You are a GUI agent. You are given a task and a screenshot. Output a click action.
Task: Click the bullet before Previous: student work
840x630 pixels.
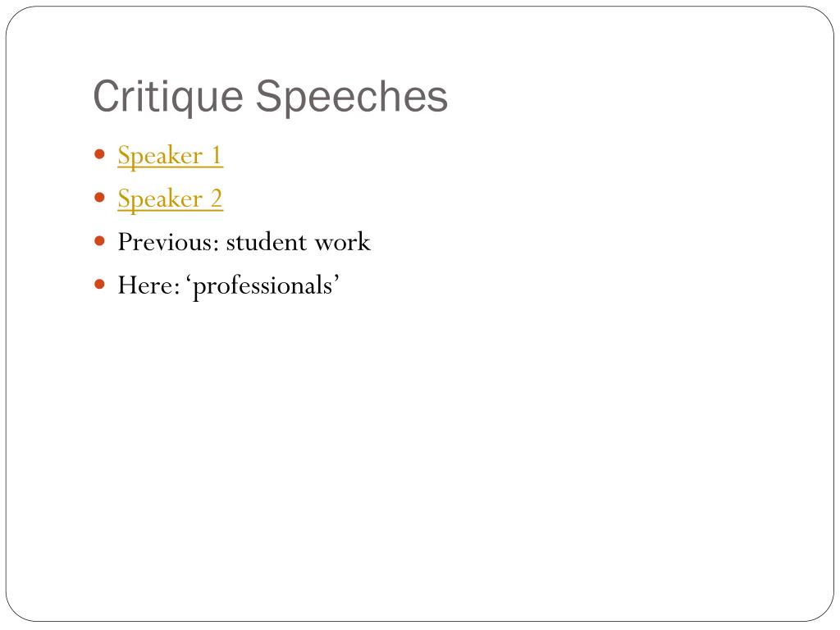click(99, 241)
